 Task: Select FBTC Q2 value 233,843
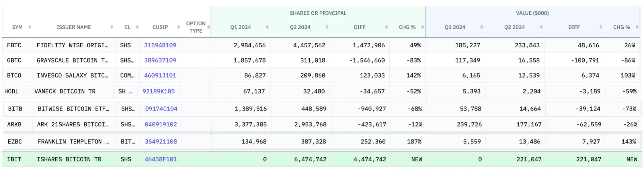click(x=527, y=45)
